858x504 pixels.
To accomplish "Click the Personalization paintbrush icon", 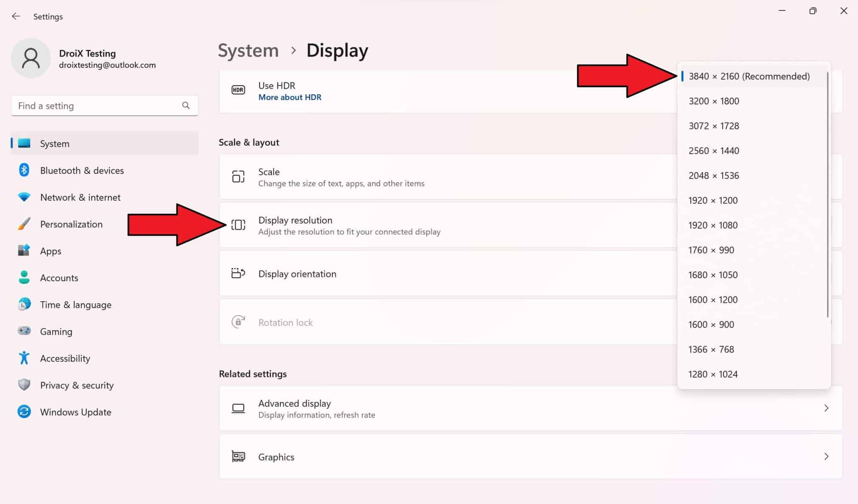I will click(x=24, y=224).
